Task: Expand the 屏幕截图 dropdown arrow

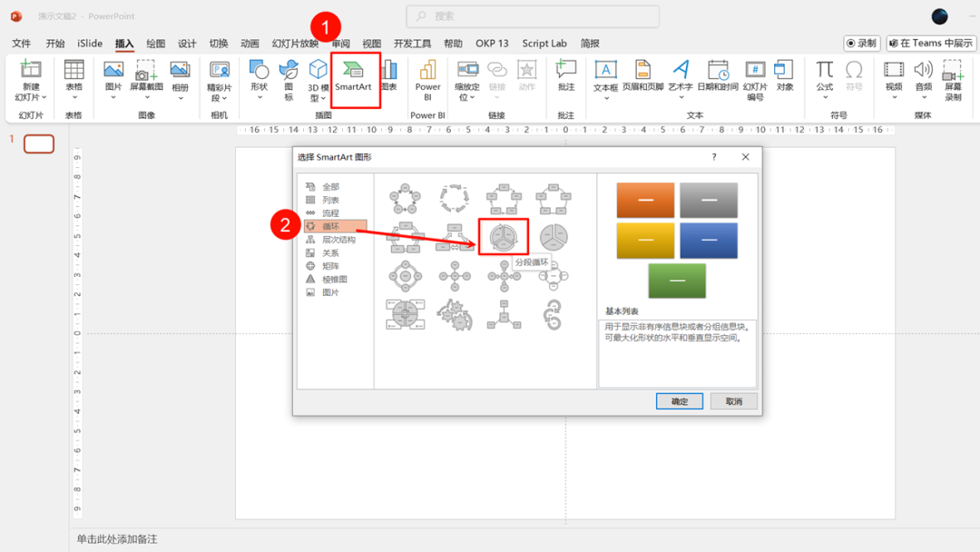Action: pos(147,97)
